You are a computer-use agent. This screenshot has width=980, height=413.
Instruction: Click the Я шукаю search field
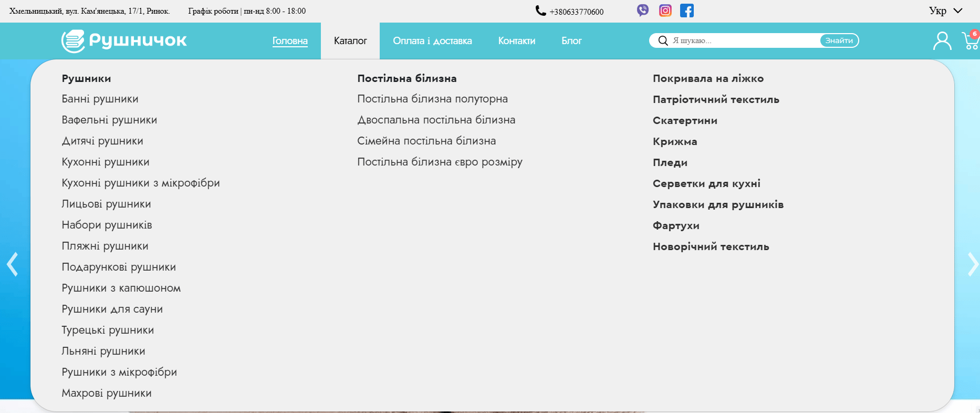coord(743,40)
